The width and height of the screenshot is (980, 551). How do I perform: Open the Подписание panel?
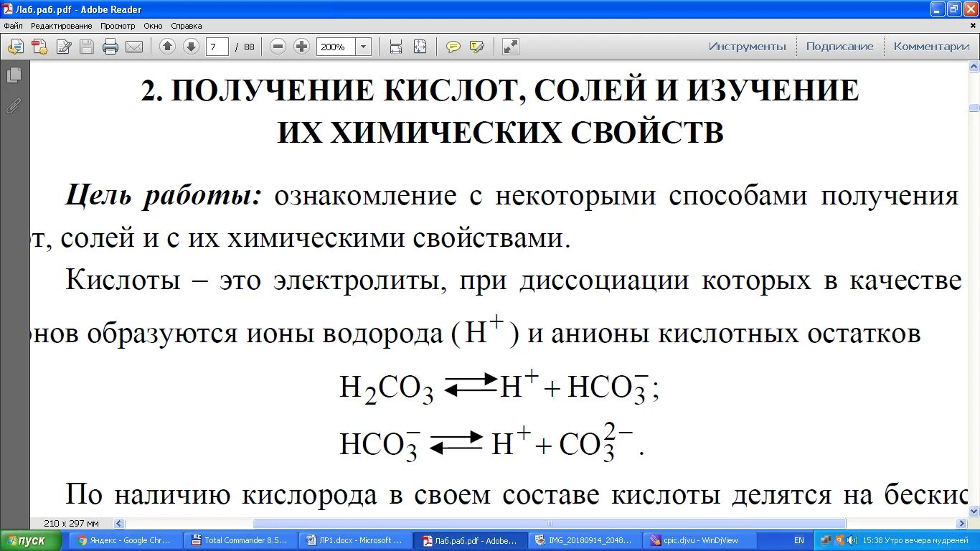[839, 47]
